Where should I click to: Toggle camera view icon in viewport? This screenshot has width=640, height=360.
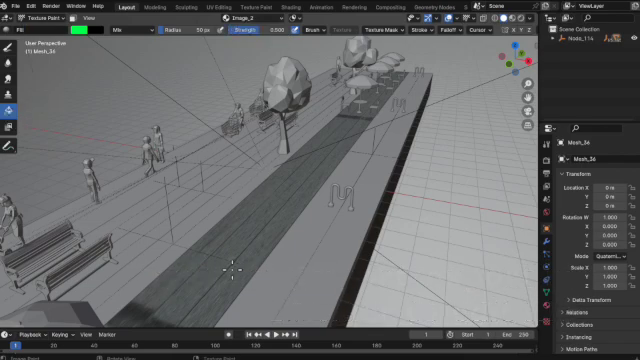click(x=528, y=111)
